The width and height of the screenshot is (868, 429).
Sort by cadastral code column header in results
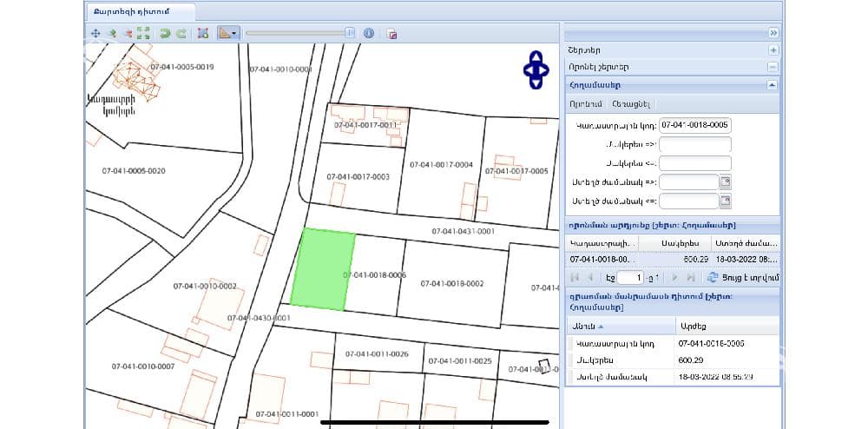602,243
